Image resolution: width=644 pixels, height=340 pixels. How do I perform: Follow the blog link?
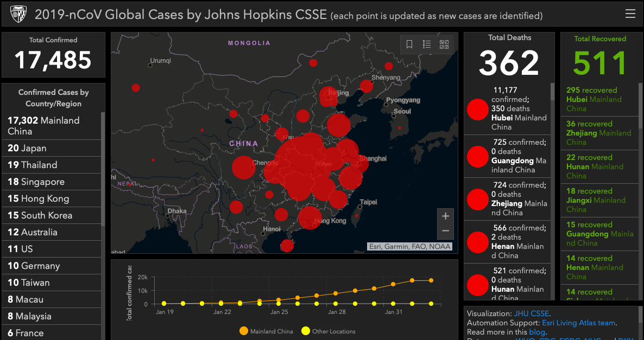point(537,332)
